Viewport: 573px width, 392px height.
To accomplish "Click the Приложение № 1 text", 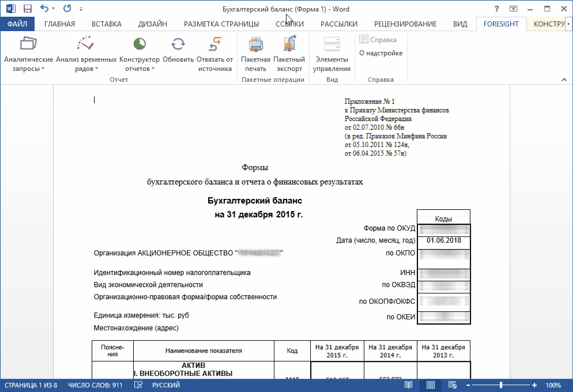I will 370,101.
